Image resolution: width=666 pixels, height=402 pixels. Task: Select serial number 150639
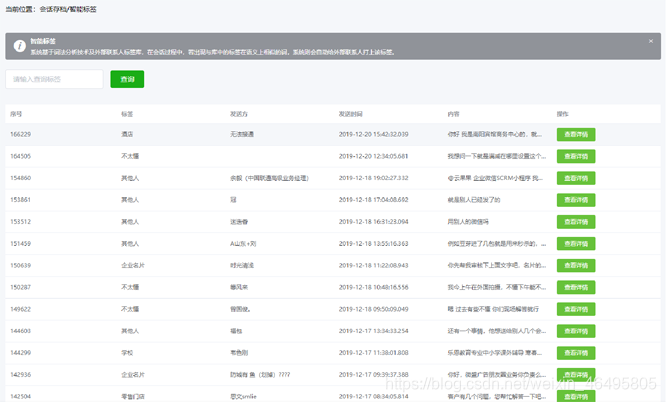click(20, 266)
